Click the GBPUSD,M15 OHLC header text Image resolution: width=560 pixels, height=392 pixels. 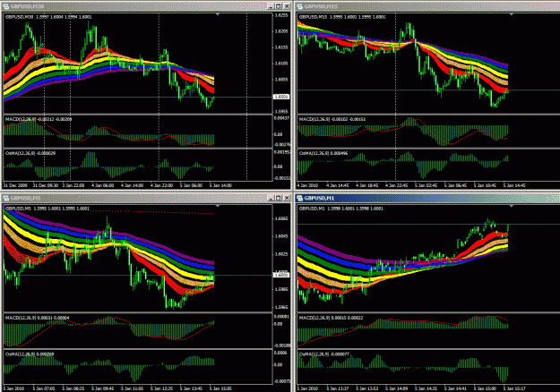[x=342, y=17]
